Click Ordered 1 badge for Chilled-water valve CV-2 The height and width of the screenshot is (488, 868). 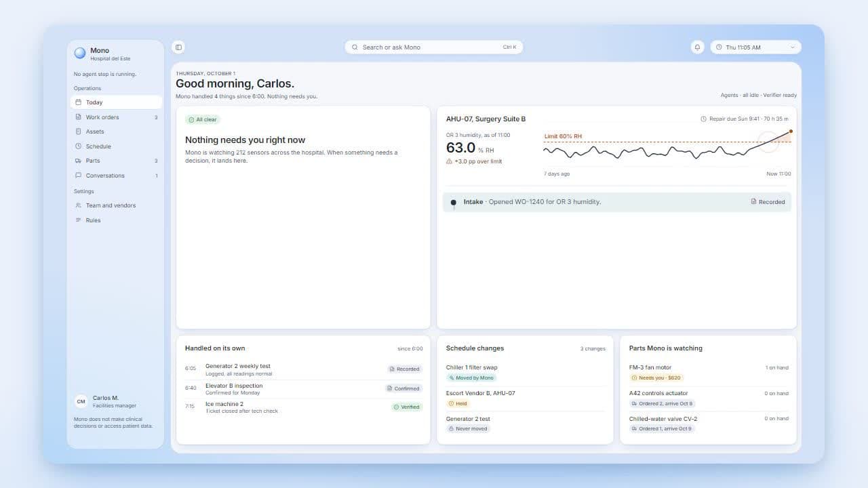point(663,429)
